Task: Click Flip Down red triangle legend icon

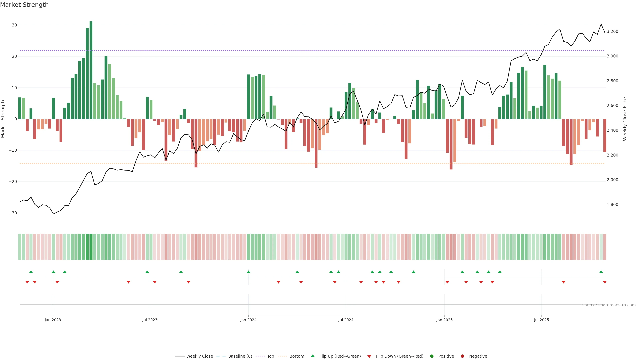Action: click(369, 356)
